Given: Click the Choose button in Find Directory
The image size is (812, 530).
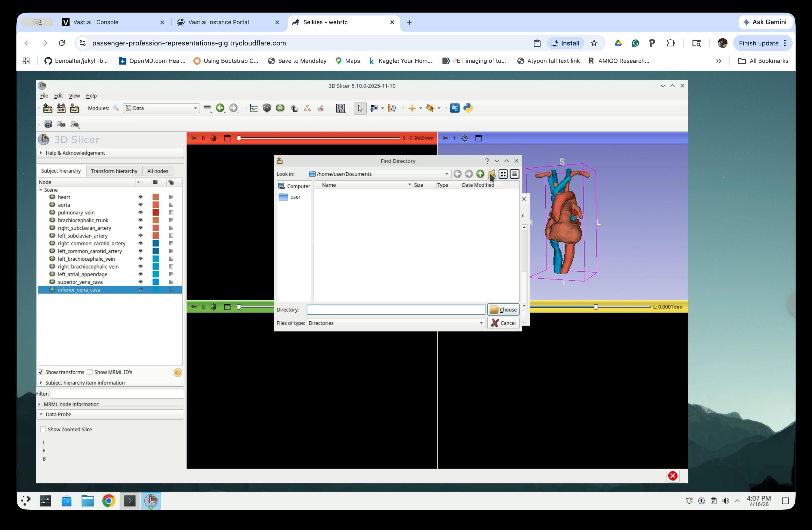Looking at the screenshot, I should 504,309.
